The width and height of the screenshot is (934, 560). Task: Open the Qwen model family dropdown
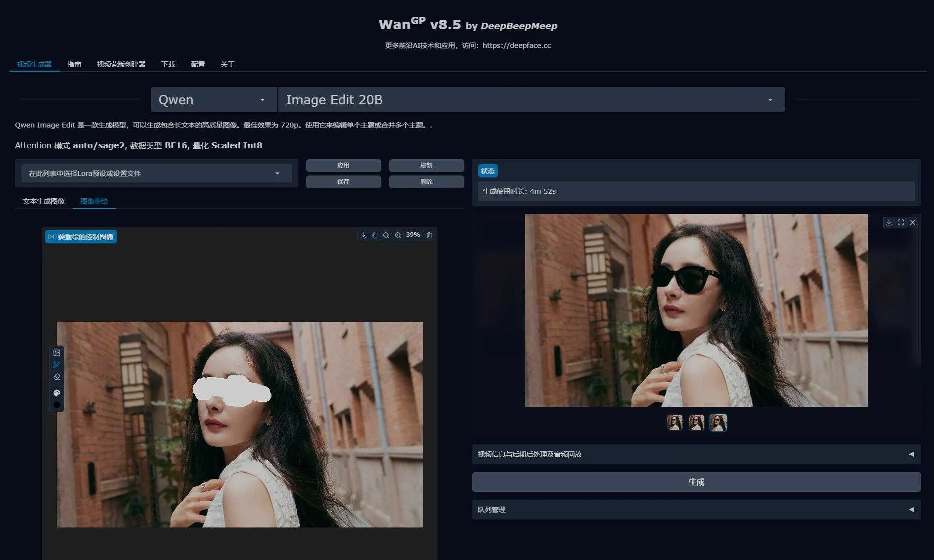coord(214,100)
